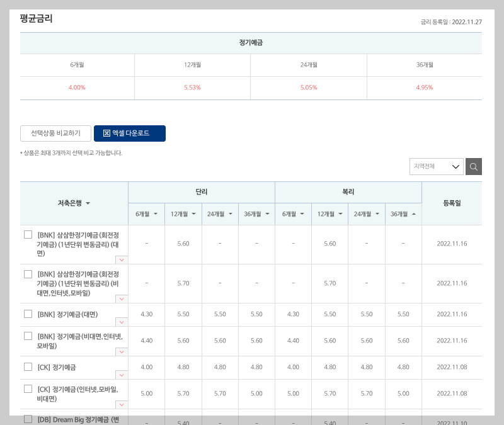Screen dimensions: 504x425
Task: Click the 정기예금 average table header
Action: (x=251, y=43)
